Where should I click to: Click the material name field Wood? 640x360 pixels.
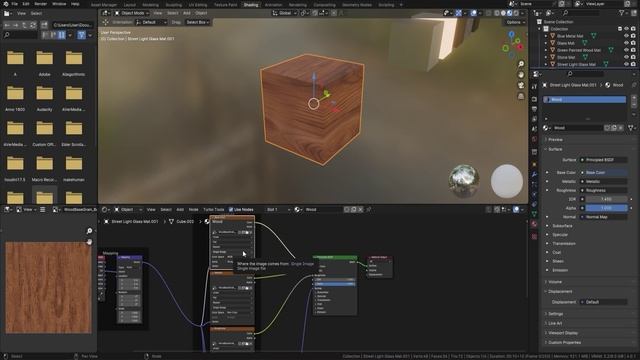click(578, 128)
